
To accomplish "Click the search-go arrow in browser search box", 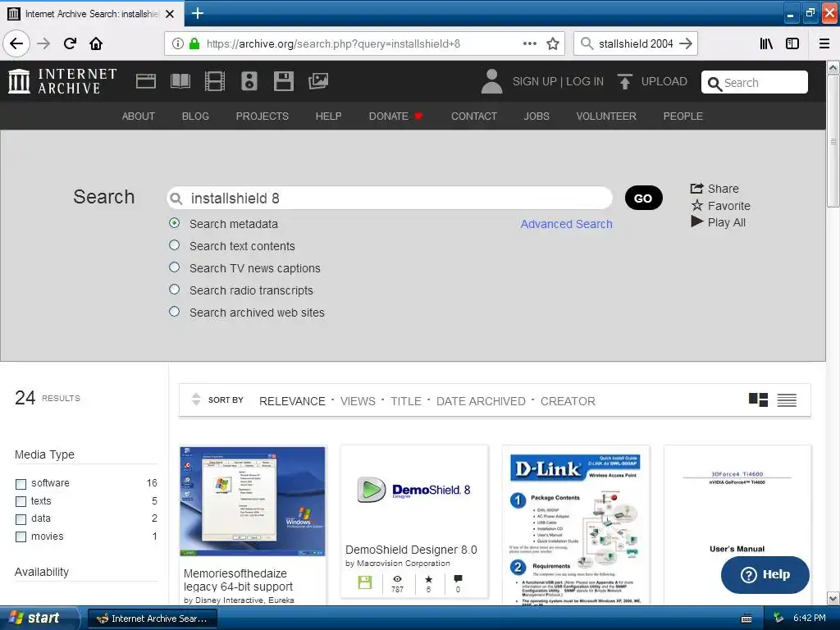I will point(686,43).
